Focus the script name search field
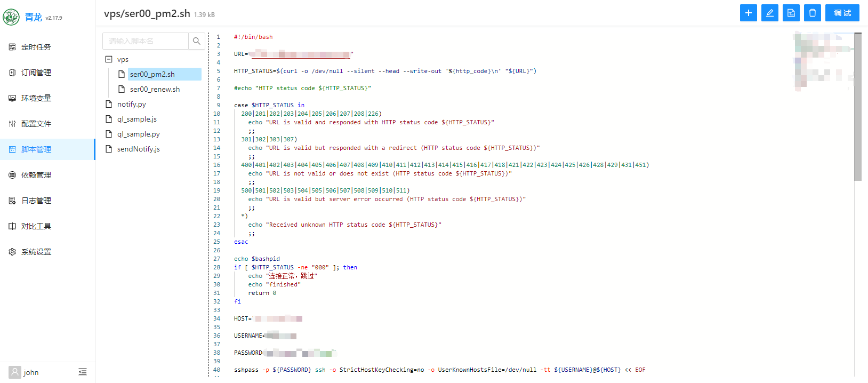This screenshot has width=868, height=383. pos(146,41)
